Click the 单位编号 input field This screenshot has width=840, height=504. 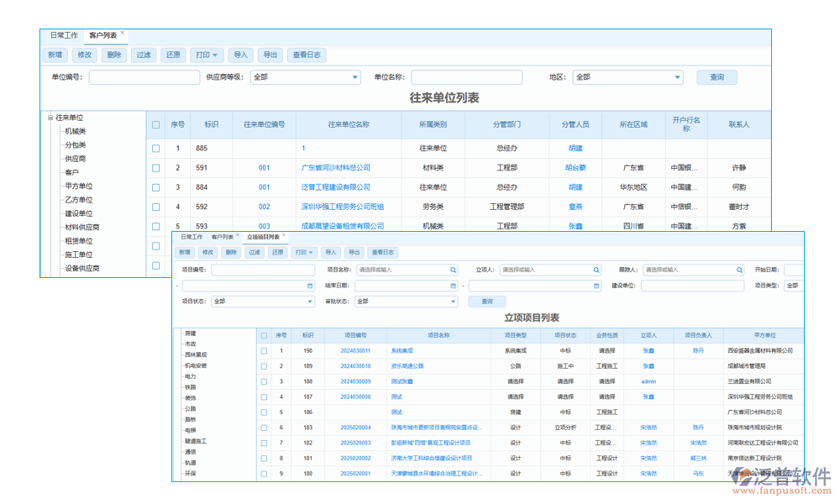click(x=144, y=77)
